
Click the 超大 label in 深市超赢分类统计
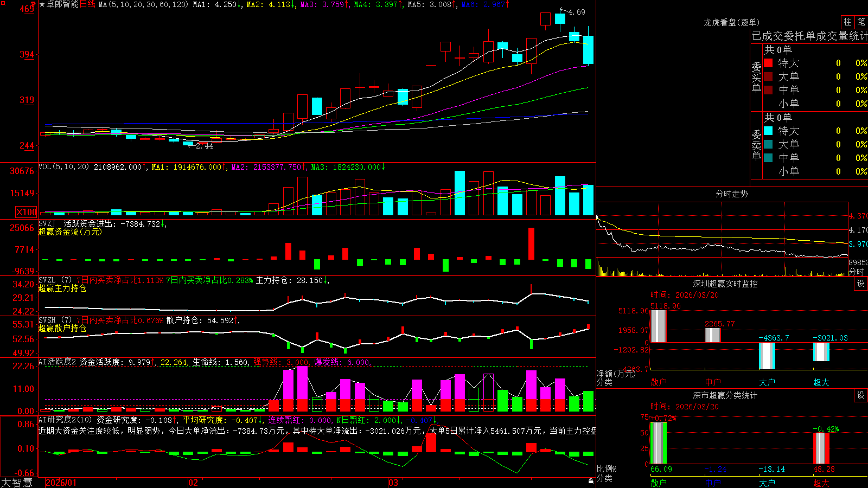pyautogui.click(x=821, y=483)
